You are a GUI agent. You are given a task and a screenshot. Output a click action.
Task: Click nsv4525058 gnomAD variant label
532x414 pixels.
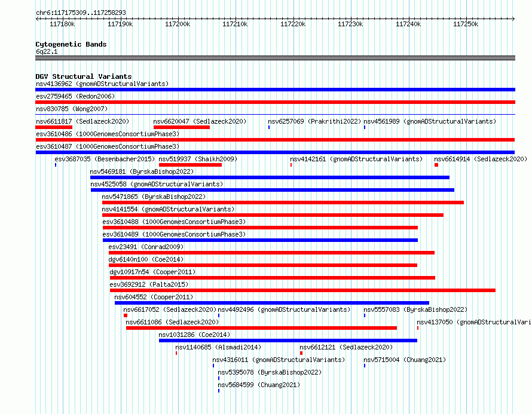pyautogui.click(x=157, y=184)
